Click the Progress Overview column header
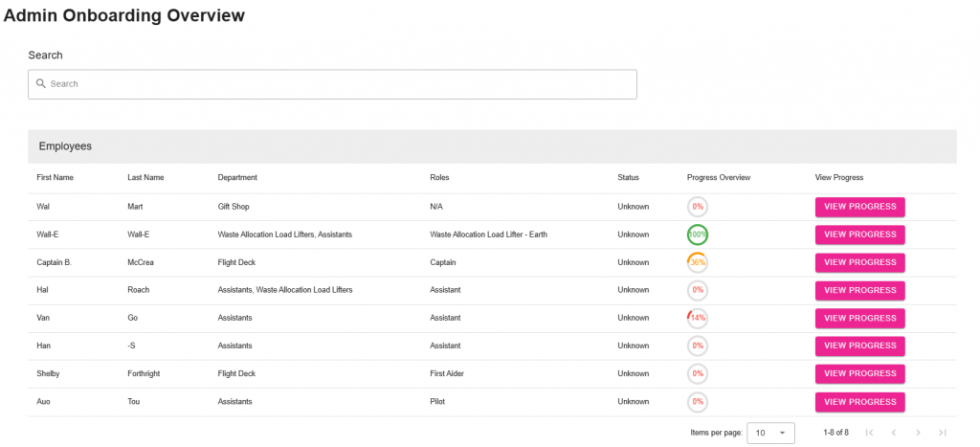This screenshot has height=447, width=980. point(718,177)
